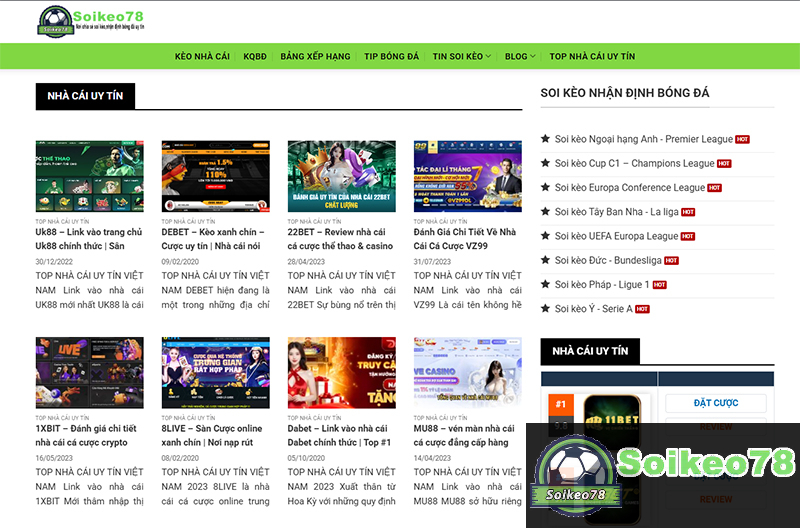Go to BẢNG XẾP HẠNG page
The image size is (800, 528).
pos(315,57)
